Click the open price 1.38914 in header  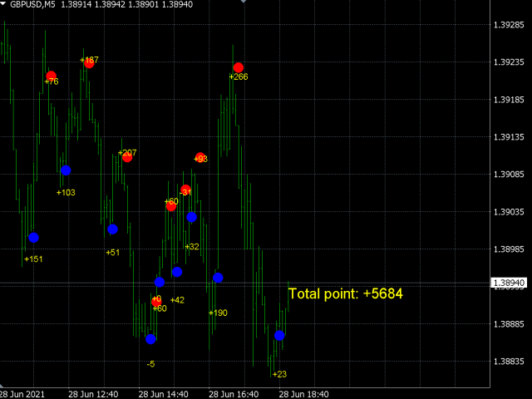[x=76, y=5]
